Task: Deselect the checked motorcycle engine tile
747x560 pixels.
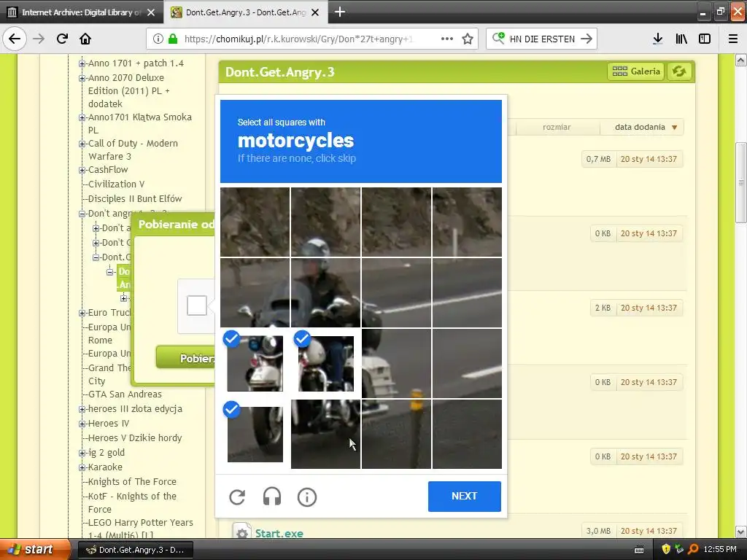Action: [x=325, y=363]
